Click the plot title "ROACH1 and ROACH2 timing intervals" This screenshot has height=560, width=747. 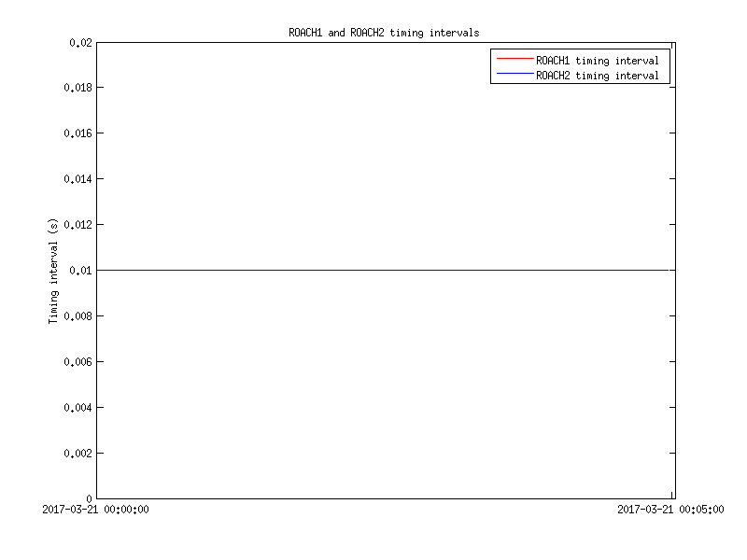384,33
